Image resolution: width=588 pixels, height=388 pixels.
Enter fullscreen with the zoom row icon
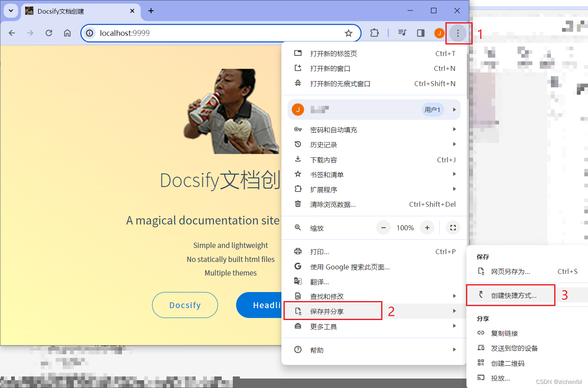coord(453,228)
